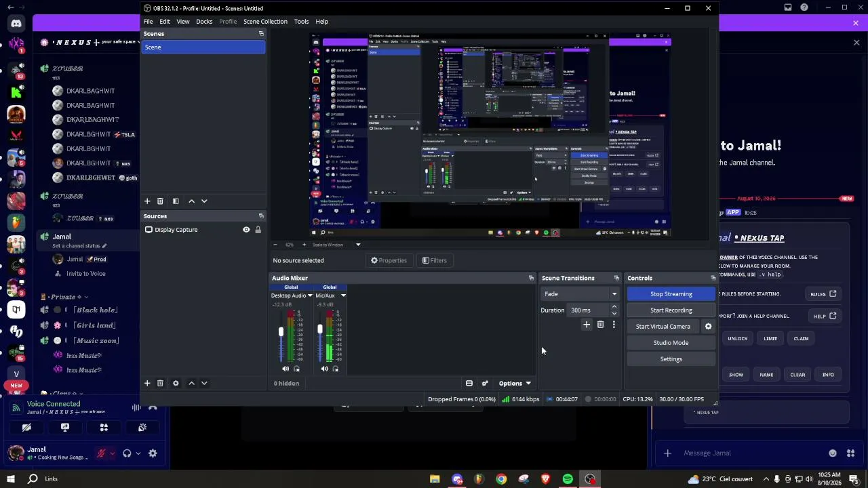This screenshot has height=488, width=868.
Task: Adjust Desktop Audio volume fader
Action: tap(281, 331)
